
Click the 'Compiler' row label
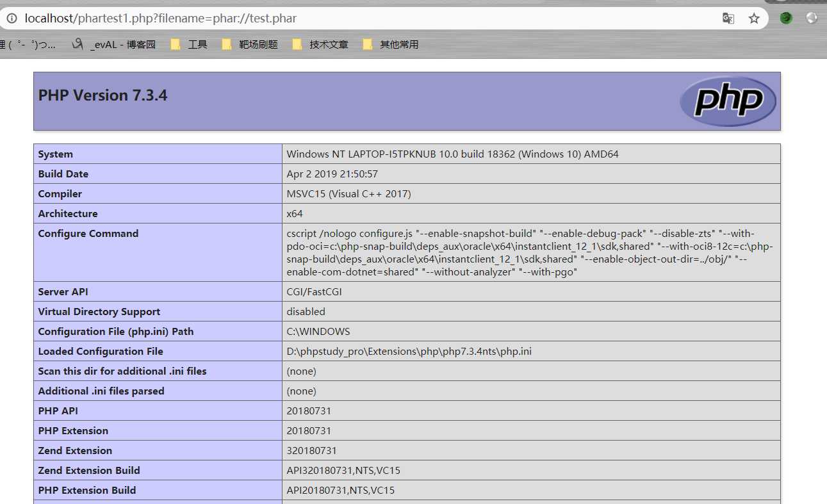click(x=60, y=194)
